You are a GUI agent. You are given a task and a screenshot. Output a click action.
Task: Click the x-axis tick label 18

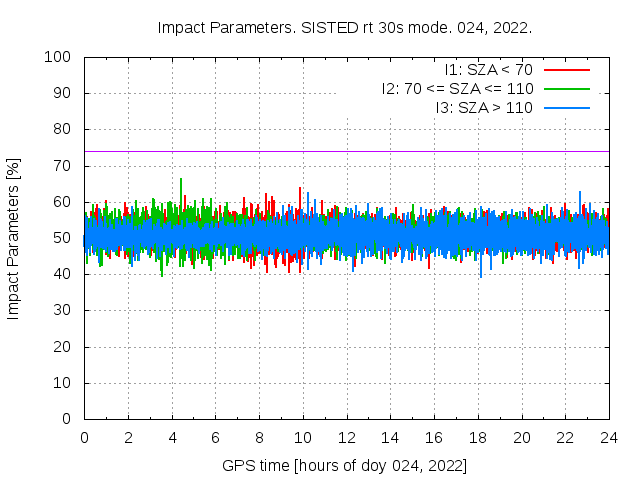pyautogui.click(x=478, y=437)
